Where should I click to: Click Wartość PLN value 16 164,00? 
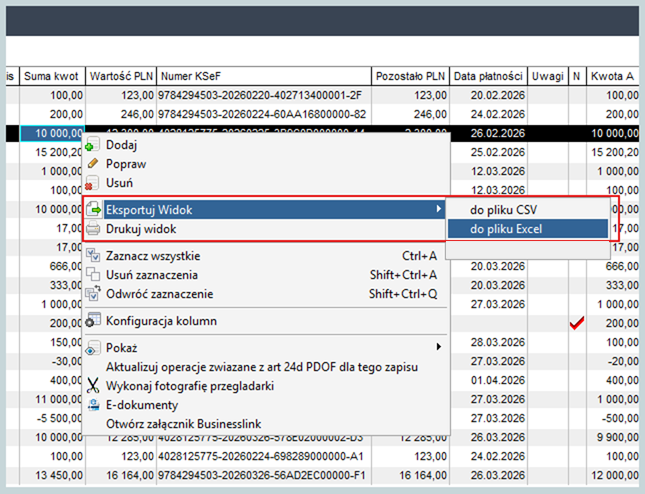130,475
